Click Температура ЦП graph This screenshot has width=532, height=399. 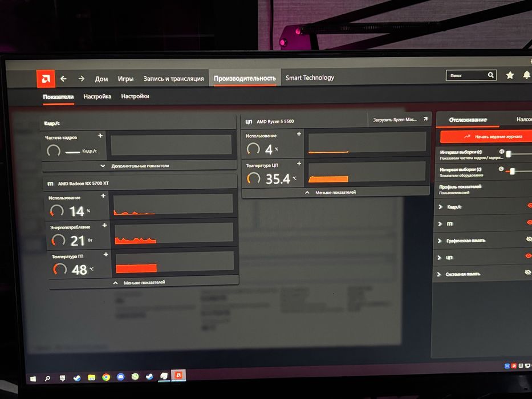click(x=367, y=172)
